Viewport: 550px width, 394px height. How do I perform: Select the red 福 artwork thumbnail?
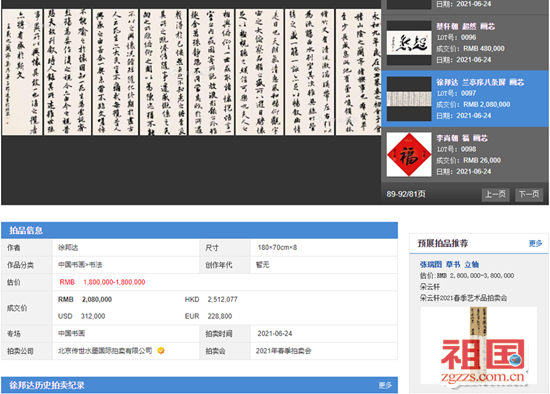(x=409, y=154)
